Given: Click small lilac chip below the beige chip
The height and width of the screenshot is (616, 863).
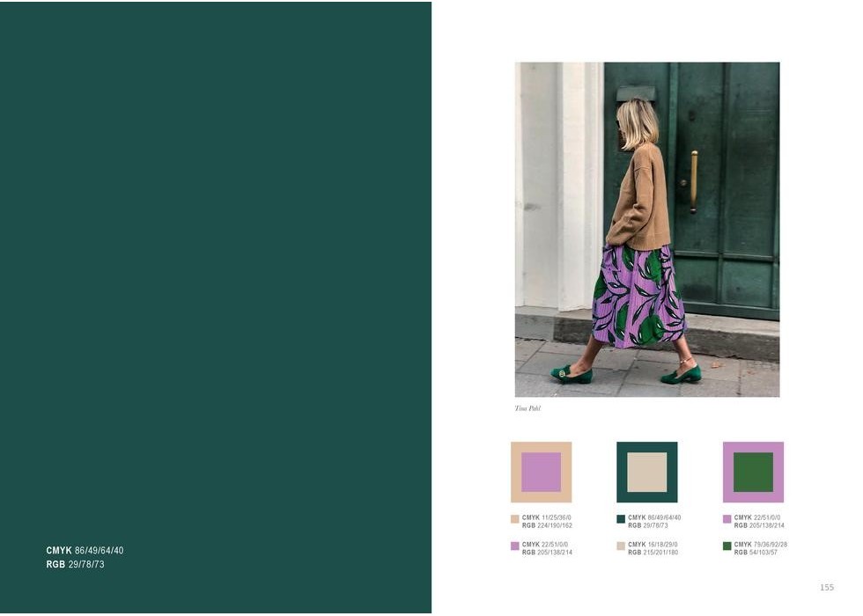Looking at the screenshot, I should click(515, 546).
